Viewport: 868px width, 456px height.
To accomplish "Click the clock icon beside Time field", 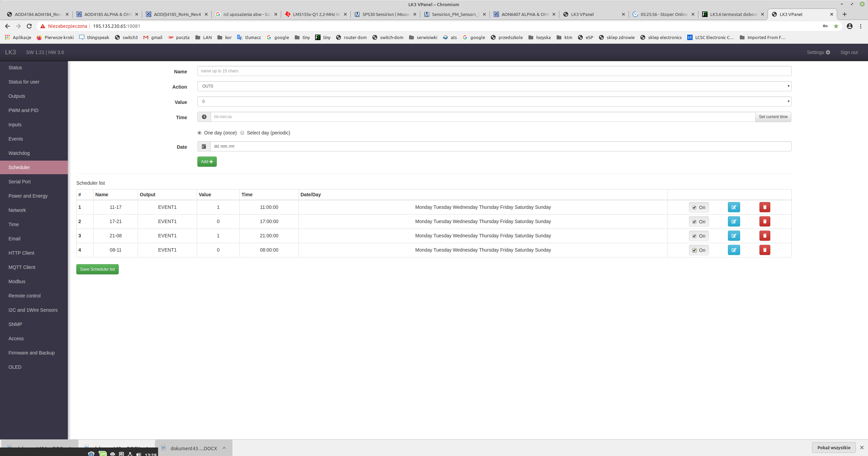I will 204,117.
